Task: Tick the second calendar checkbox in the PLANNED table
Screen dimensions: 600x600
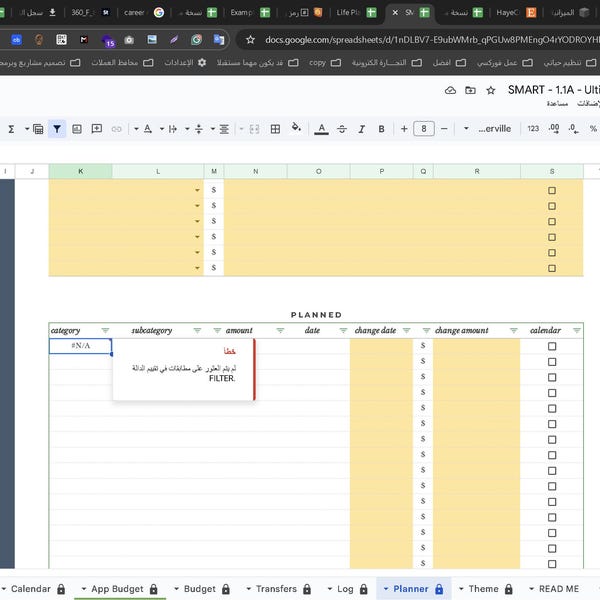Action: click(x=552, y=362)
